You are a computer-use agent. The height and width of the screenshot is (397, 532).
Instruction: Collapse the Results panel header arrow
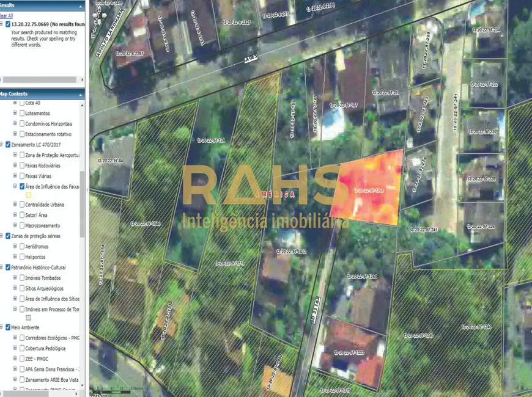[x=81, y=5]
